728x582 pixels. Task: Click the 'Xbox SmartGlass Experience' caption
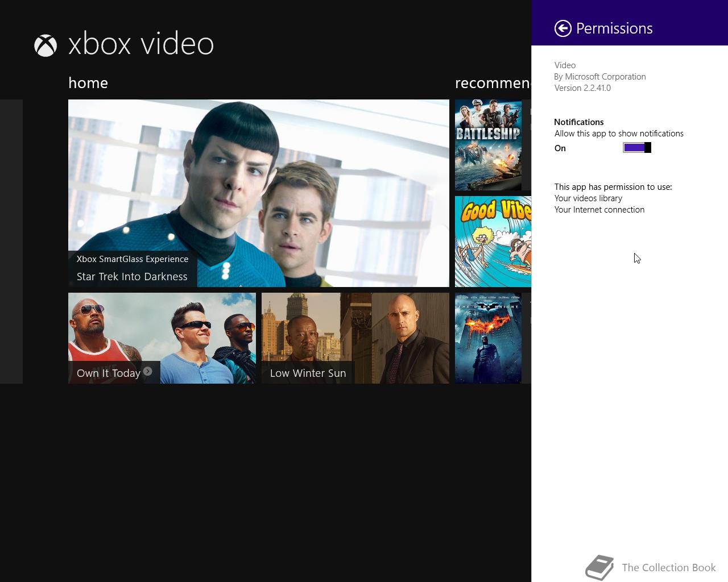click(x=133, y=259)
